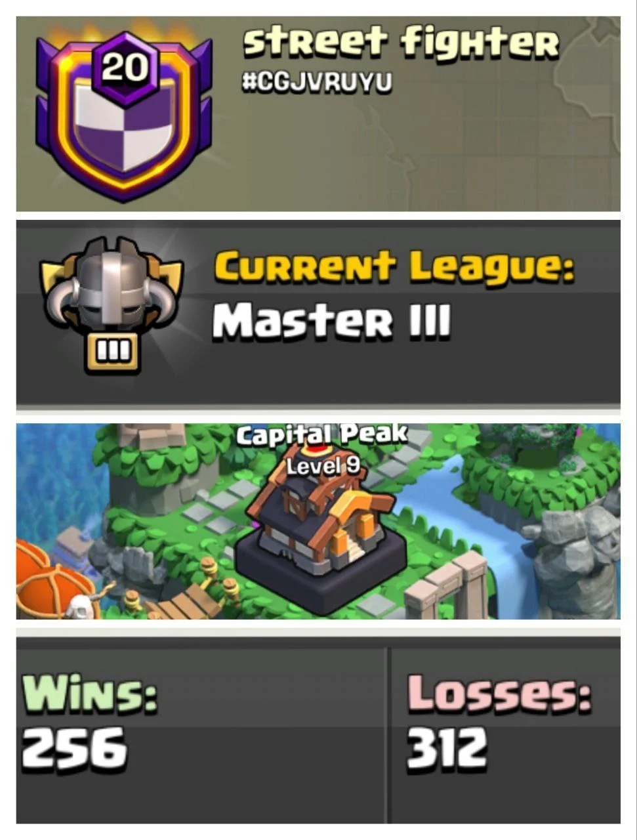Click the level 20 hexagon badge
The height and width of the screenshot is (840, 637).
tap(124, 68)
